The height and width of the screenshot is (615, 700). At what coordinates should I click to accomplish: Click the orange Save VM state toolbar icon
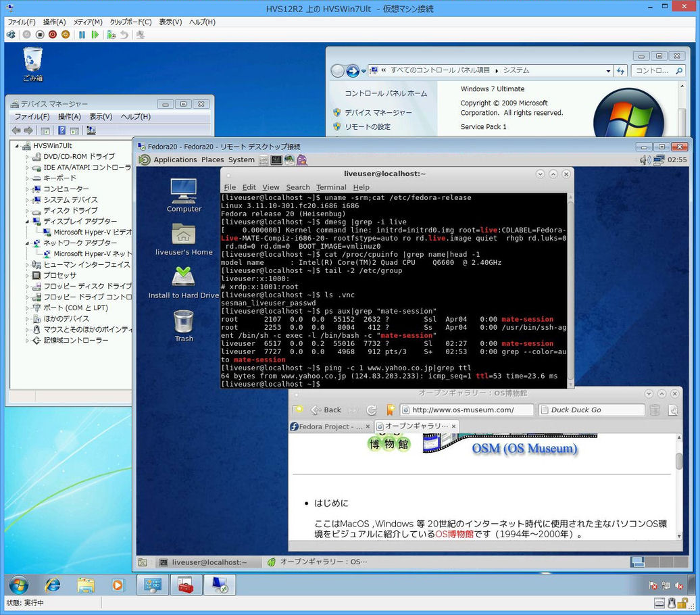pyautogui.click(x=66, y=34)
